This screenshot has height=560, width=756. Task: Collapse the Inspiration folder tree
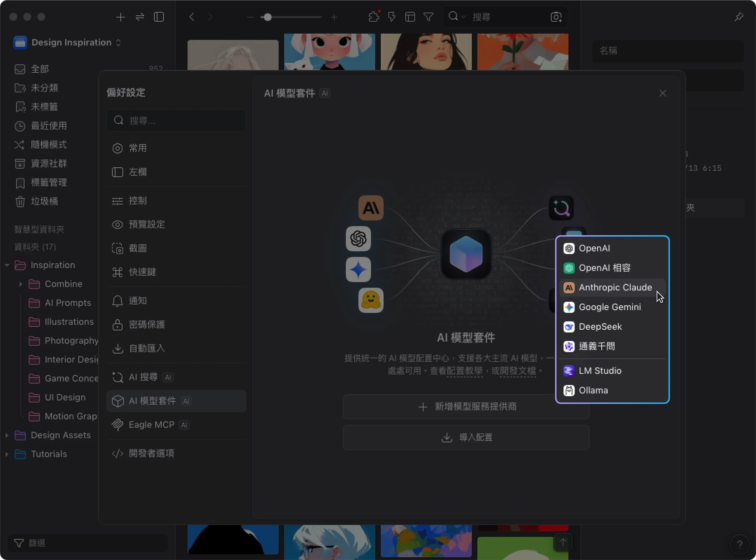coord(7,265)
